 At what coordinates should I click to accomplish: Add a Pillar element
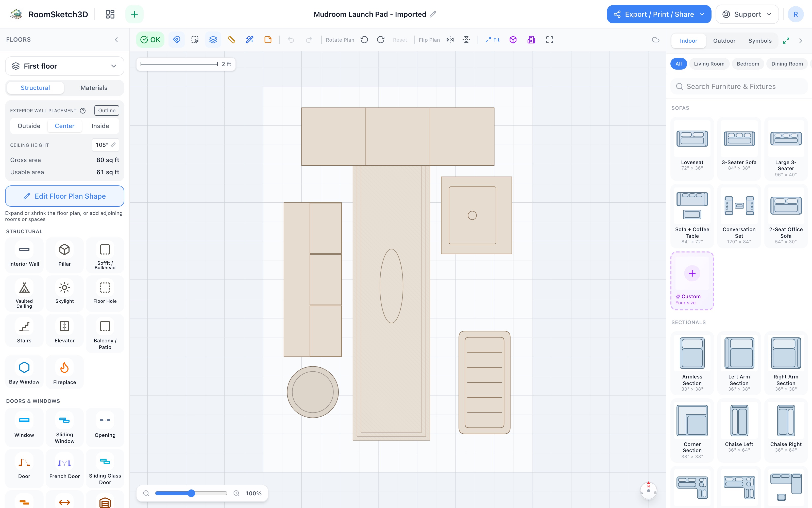(64, 255)
